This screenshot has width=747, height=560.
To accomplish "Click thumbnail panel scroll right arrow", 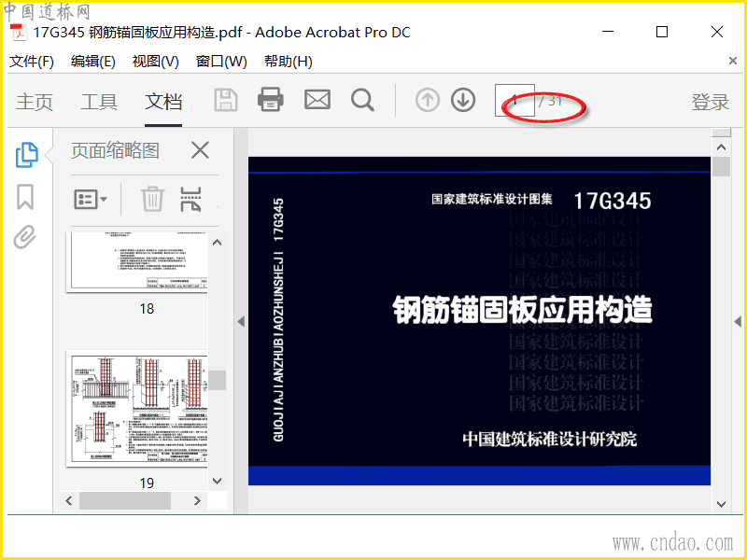I will (198, 500).
